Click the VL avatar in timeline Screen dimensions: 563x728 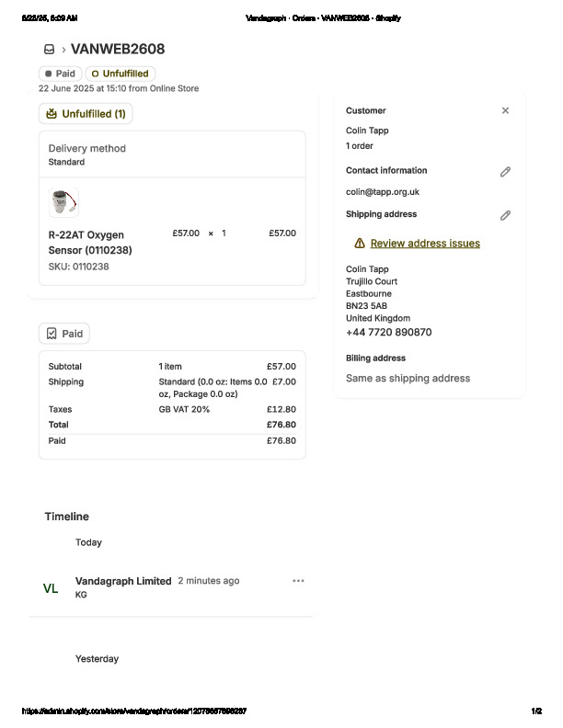pyautogui.click(x=51, y=588)
